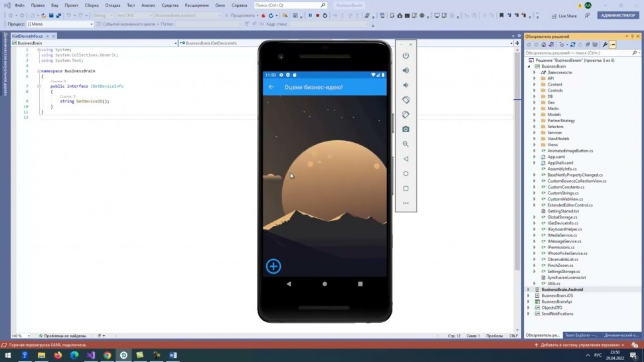644x362 pixels.
Task: Click the emulator volume up icon
Action: pyautogui.click(x=406, y=70)
